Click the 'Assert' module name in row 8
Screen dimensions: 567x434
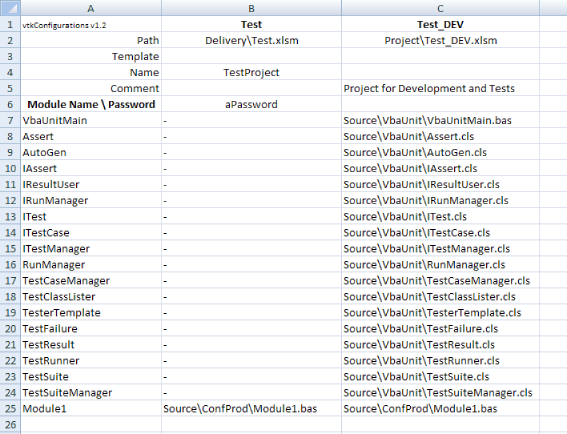(x=91, y=136)
